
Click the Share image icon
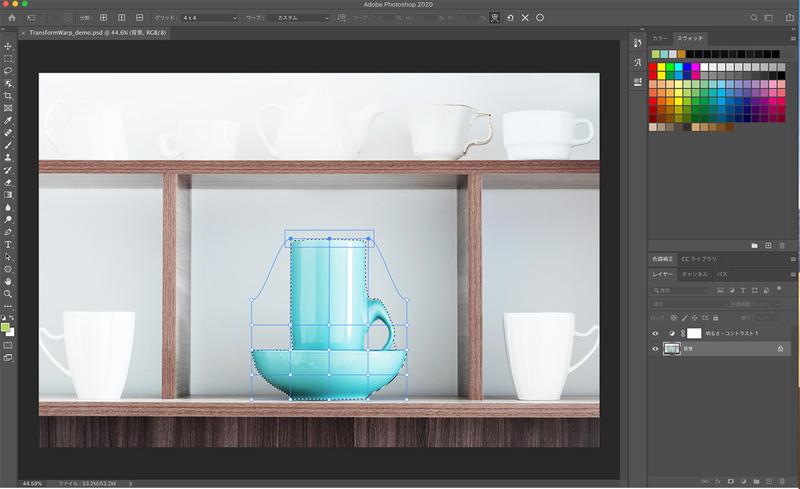pos(789,18)
